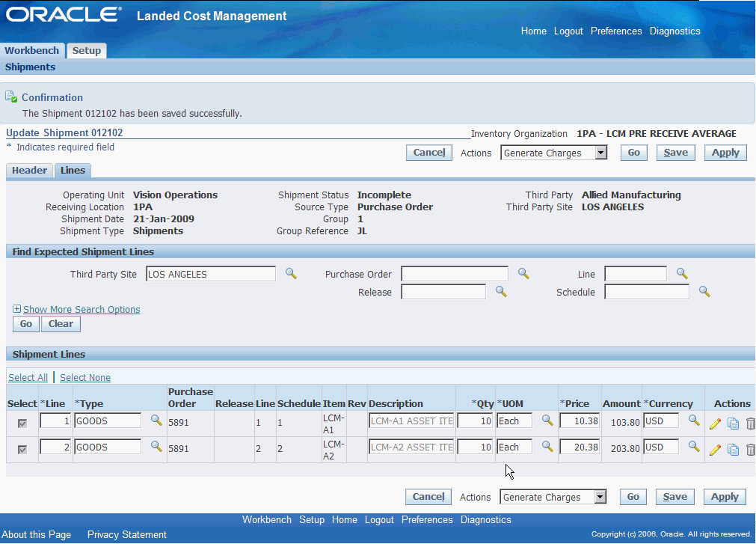
Task: Click pencil update icon for line 1
Action: pos(715,424)
